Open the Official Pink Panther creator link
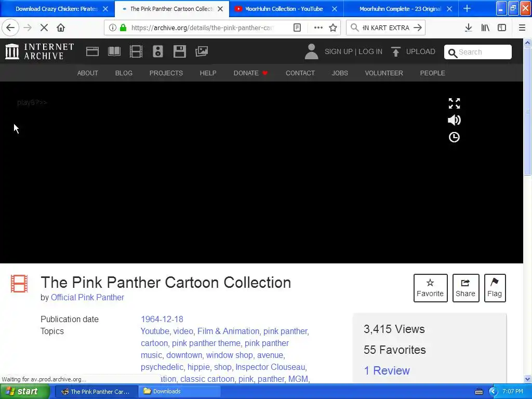Image resolution: width=532 pixels, height=399 pixels. pos(87,297)
